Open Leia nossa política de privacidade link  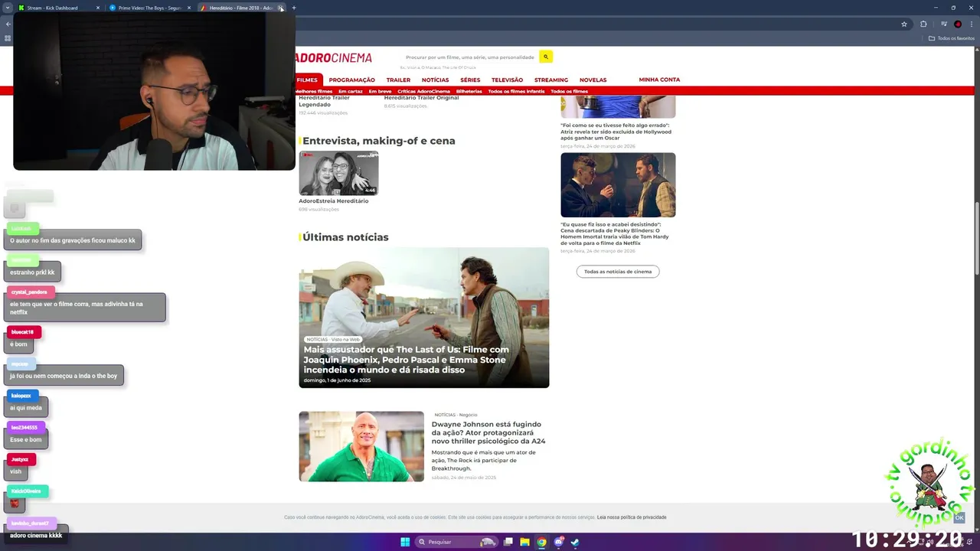click(632, 517)
